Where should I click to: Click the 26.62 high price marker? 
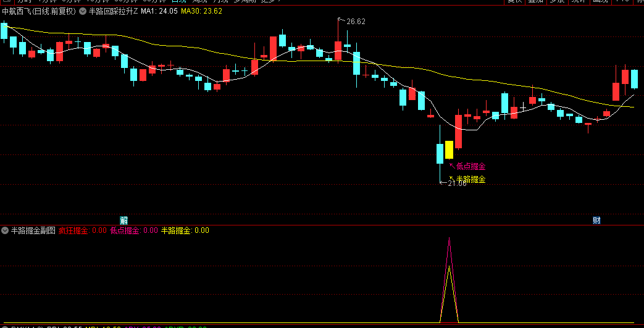(x=356, y=22)
